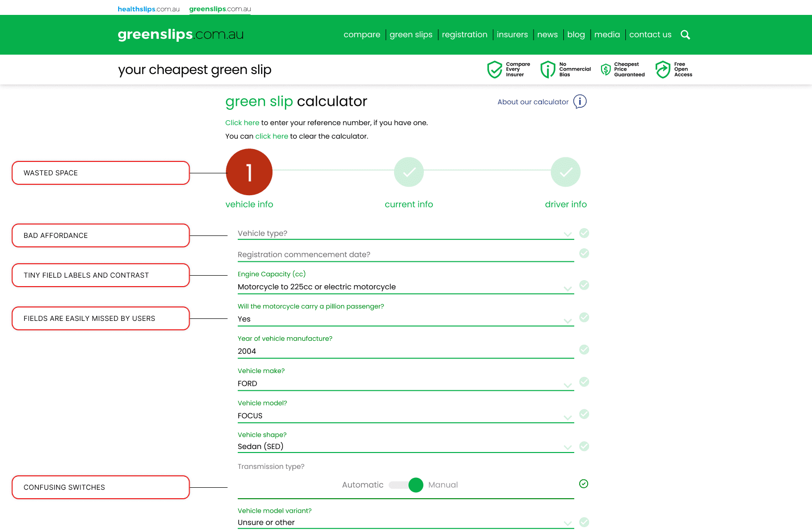Click the checkmark beside Vehicle shape field
The image size is (812, 530).
pyautogui.click(x=584, y=447)
